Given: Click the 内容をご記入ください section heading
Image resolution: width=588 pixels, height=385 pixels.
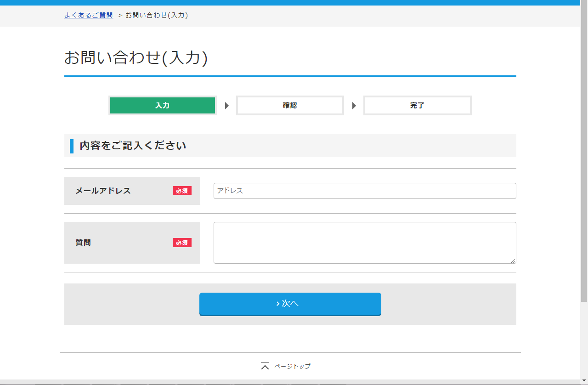Looking at the screenshot, I should [x=133, y=146].
